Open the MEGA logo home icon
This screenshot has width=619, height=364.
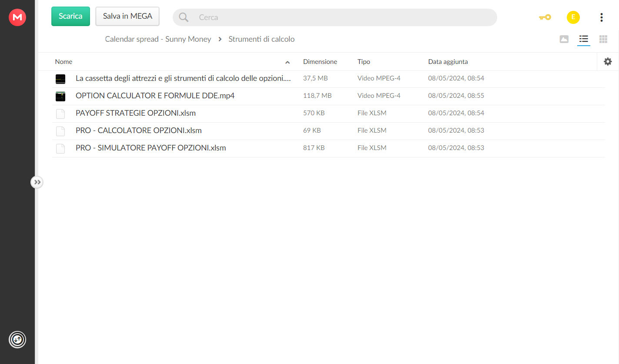click(x=17, y=17)
